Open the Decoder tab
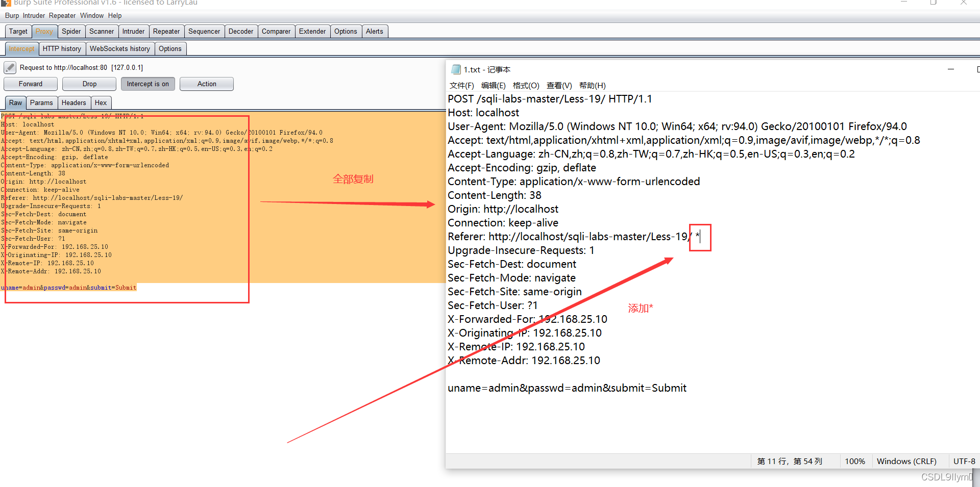 pos(240,31)
